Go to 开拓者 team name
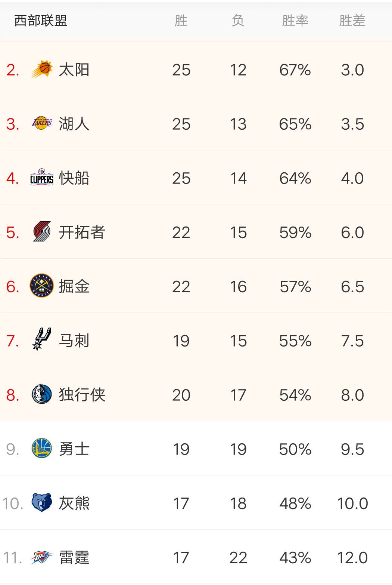Screen dimensions: 392x585 82,233
